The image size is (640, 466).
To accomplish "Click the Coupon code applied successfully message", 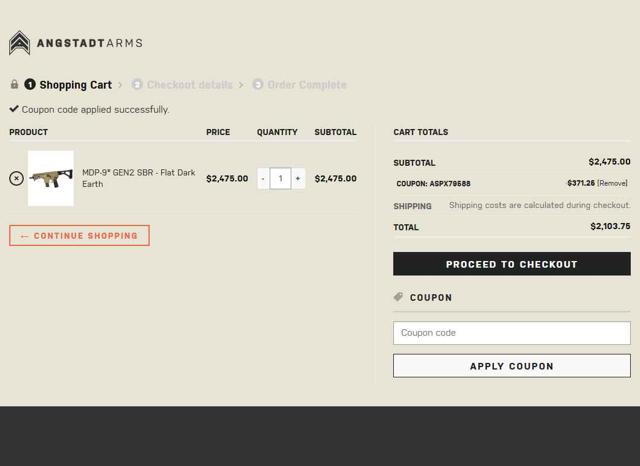I will point(95,110).
